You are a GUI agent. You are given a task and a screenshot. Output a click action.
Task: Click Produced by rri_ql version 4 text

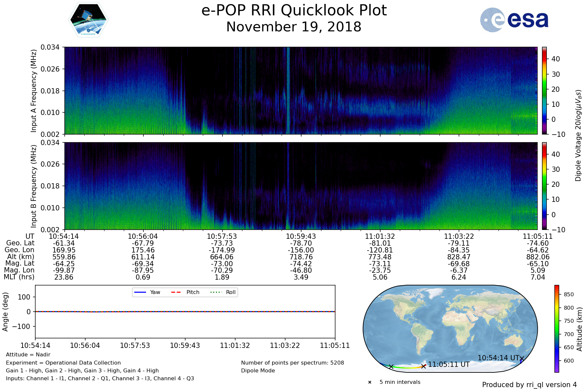(529, 385)
